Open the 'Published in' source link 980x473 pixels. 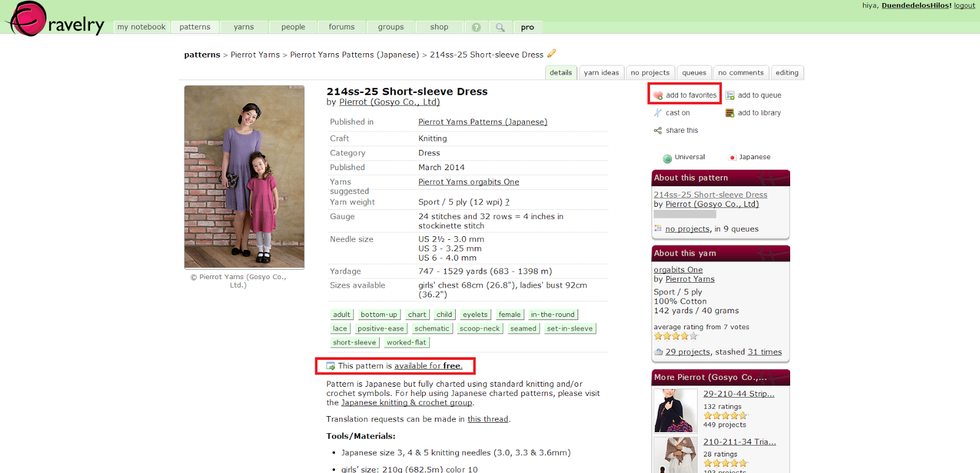tap(483, 122)
